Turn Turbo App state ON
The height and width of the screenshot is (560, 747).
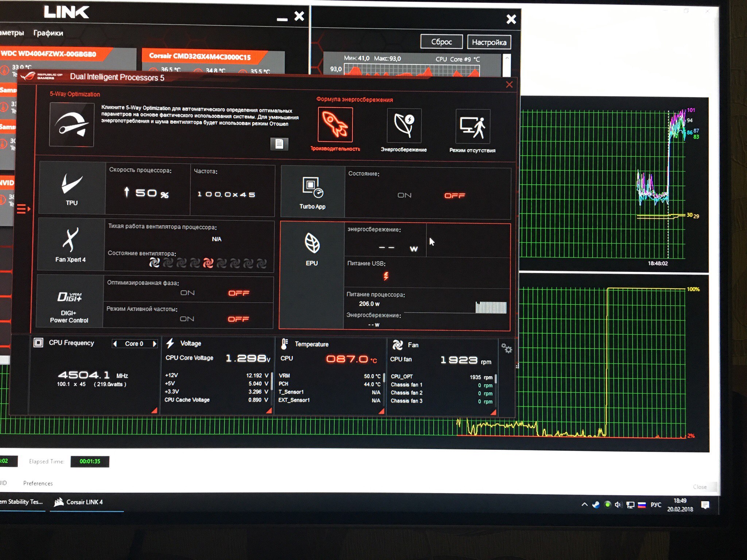(x=404, y=195)
